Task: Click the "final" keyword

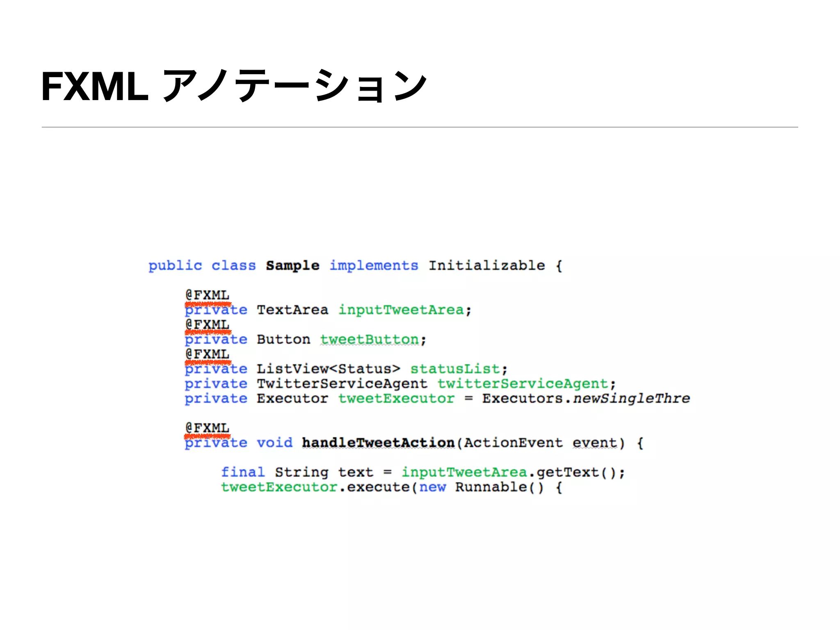Action: click(x=243, y=472)
